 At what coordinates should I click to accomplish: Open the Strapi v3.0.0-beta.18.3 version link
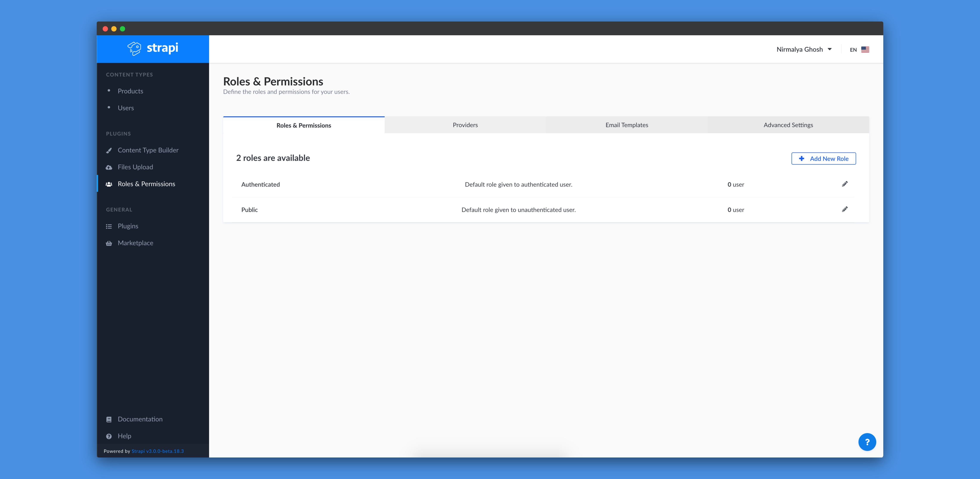158,451
